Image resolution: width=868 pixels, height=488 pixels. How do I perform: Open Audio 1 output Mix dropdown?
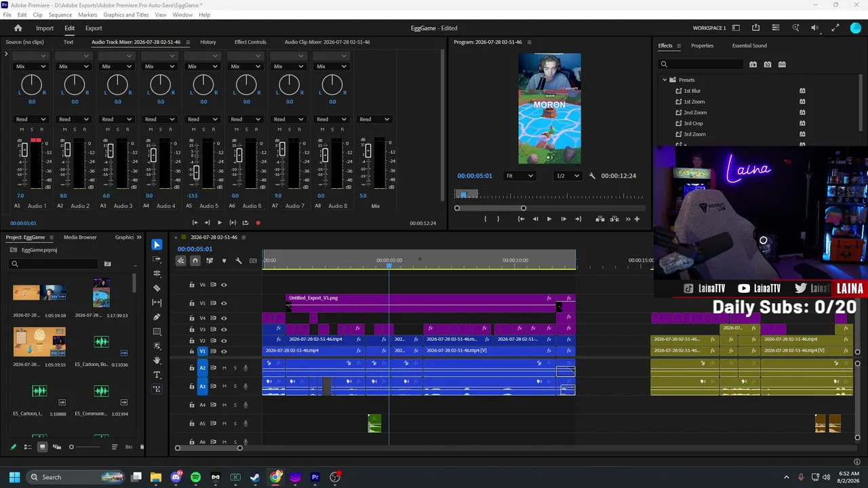pos(31,66)
